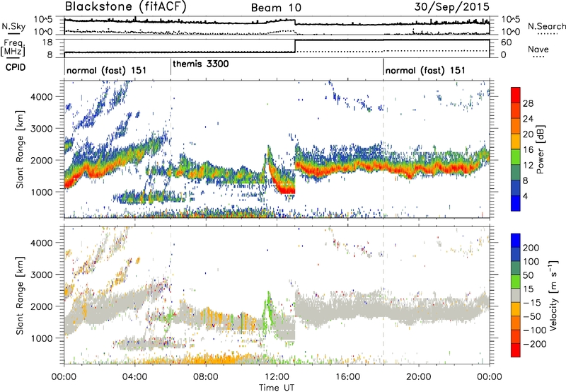Click the '4' tick on the Power scale

525,196
